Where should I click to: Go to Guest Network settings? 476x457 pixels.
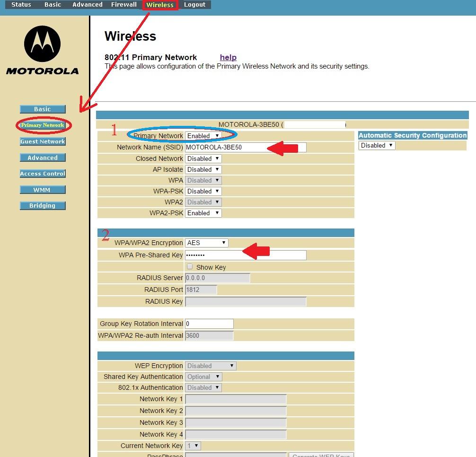click(43, 141)
